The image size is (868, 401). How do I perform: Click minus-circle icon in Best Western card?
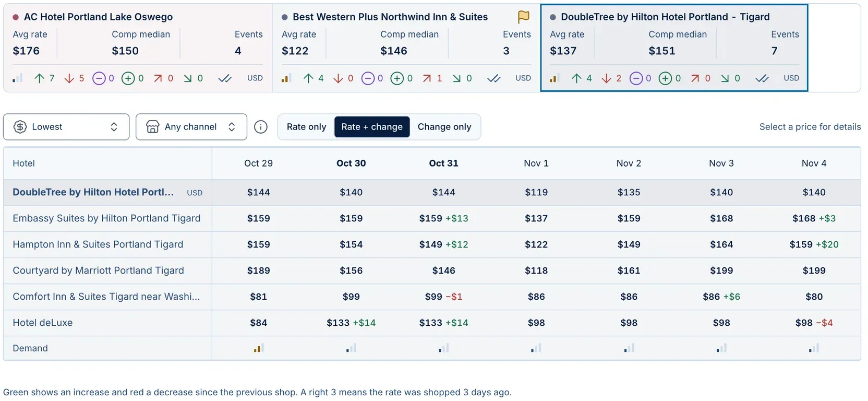(368, 78)
